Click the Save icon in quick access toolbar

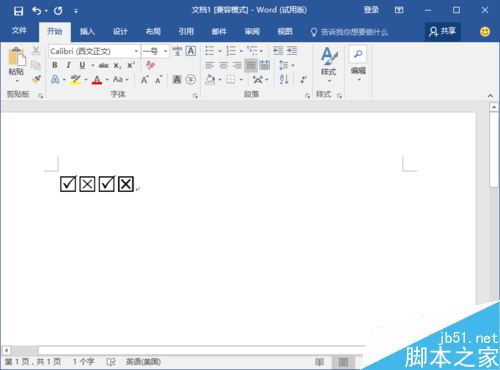click(18, 11)
